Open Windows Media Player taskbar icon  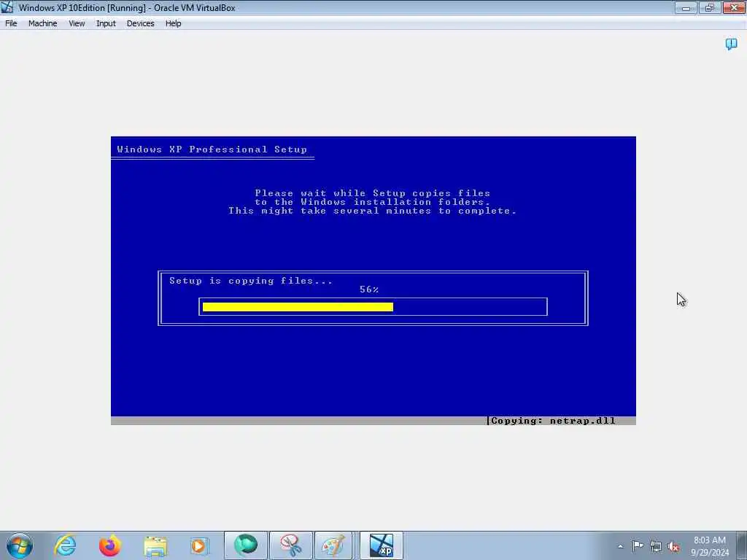click(x=199, y=545)
